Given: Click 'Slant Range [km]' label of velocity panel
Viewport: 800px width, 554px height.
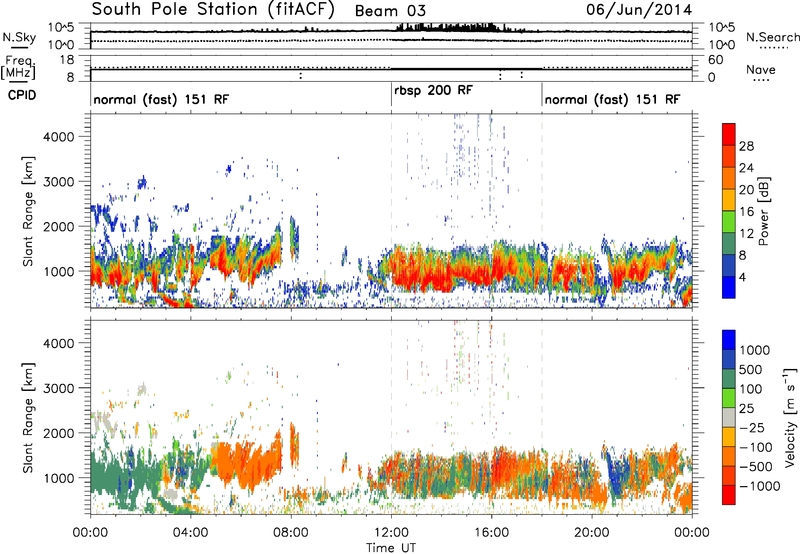Looking at the screenshot, I should click(x=28, y=418).
